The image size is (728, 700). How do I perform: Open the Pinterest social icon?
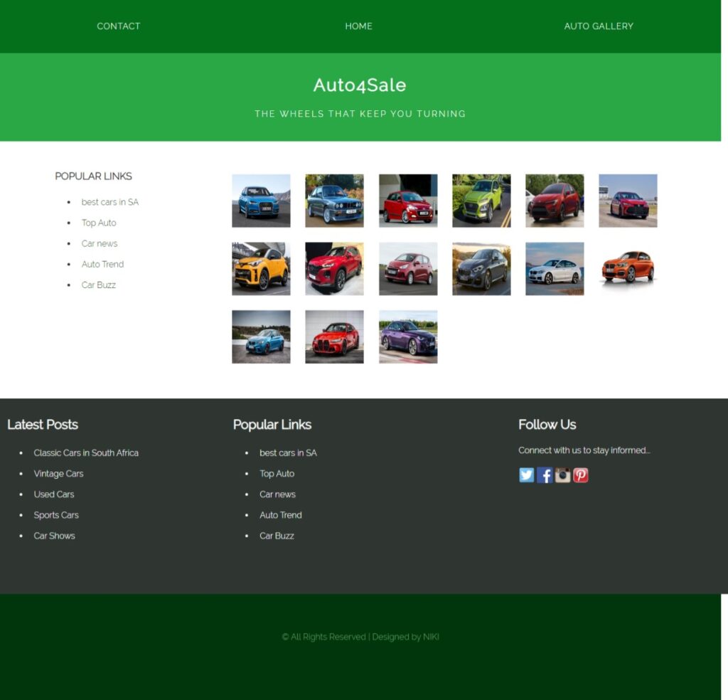click(581, 475)
